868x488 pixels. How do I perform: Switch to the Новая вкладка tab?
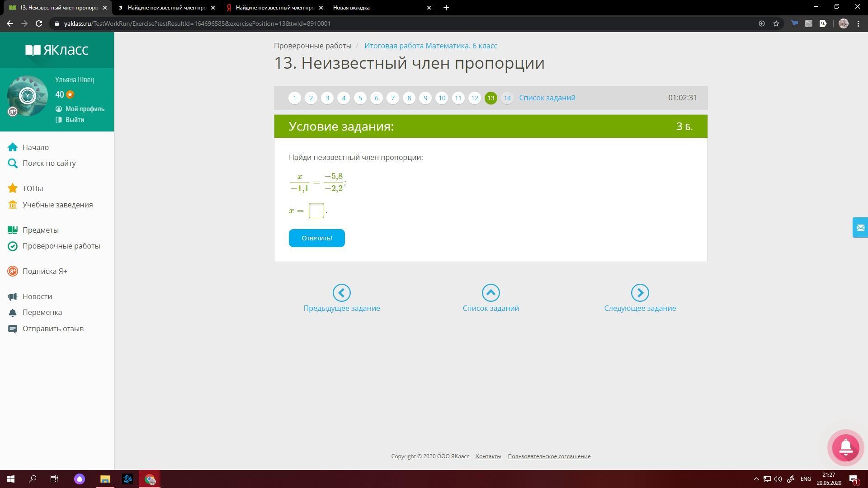click(351, 8)
